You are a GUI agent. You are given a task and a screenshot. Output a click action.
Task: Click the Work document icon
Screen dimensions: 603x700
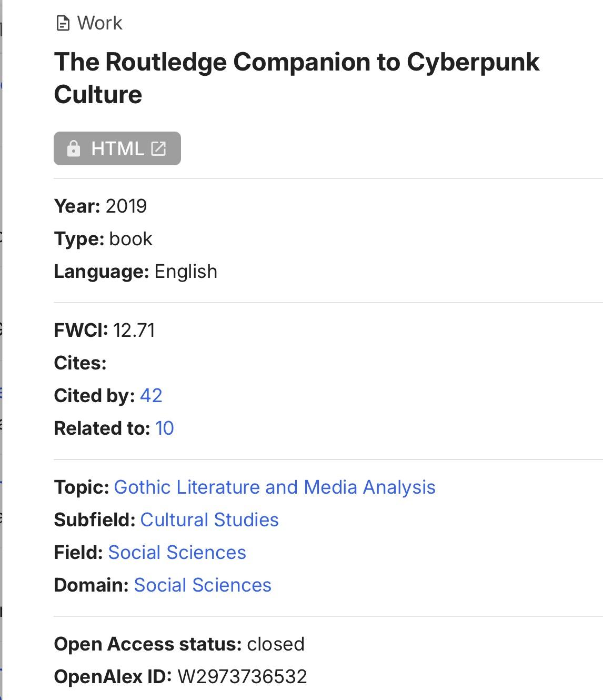[63, 24]
